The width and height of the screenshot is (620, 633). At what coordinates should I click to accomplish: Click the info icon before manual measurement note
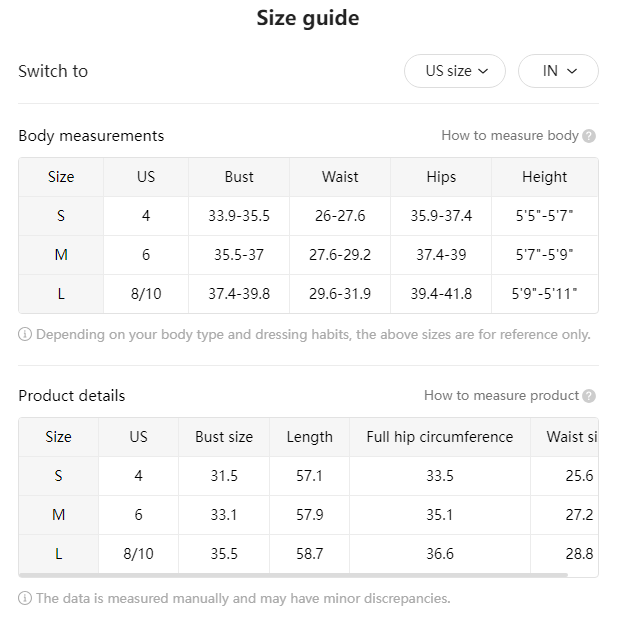coord(25,598)
